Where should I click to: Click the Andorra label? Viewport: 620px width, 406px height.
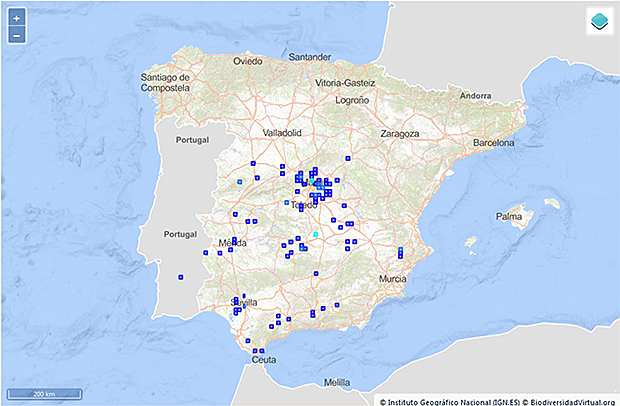tap(474, 96)
